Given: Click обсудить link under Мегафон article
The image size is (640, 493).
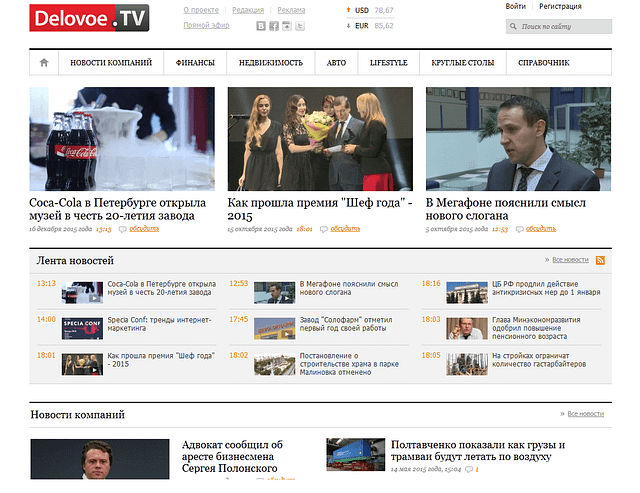Looking at the screenshot, I should [541, 229].
